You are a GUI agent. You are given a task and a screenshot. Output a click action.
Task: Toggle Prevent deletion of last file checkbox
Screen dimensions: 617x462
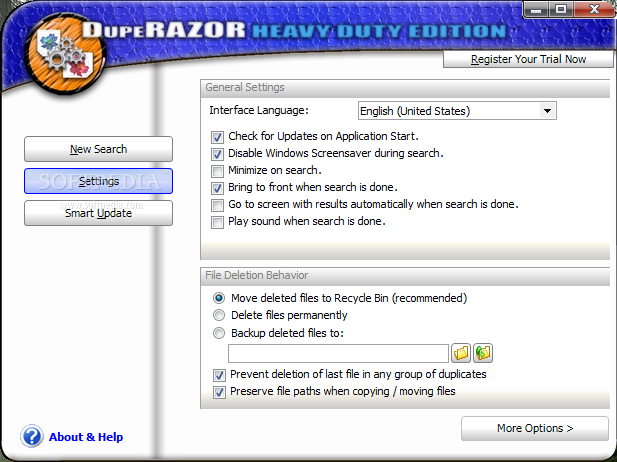(219, 375)
